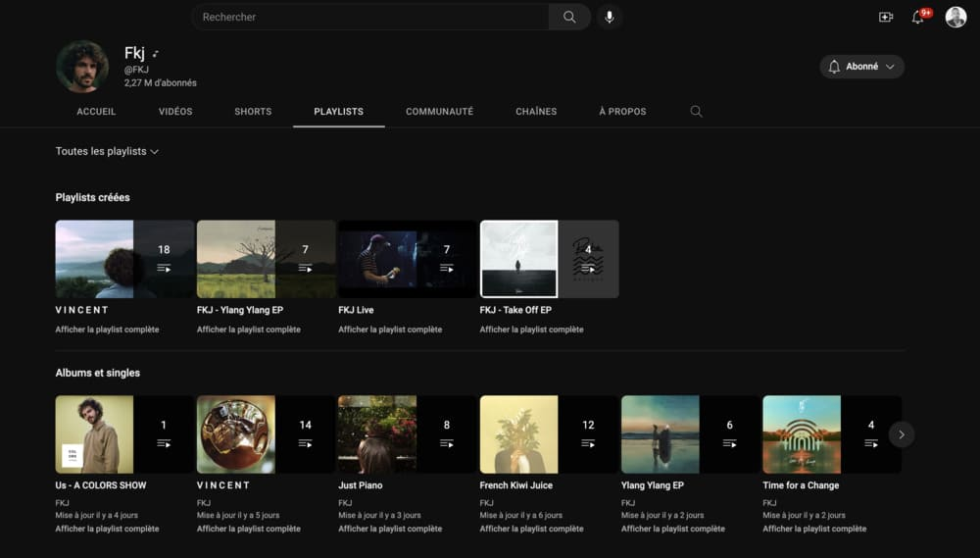980x558 pixels.
Task: Click in the Rechercher search field
Action: pos(370,17)
